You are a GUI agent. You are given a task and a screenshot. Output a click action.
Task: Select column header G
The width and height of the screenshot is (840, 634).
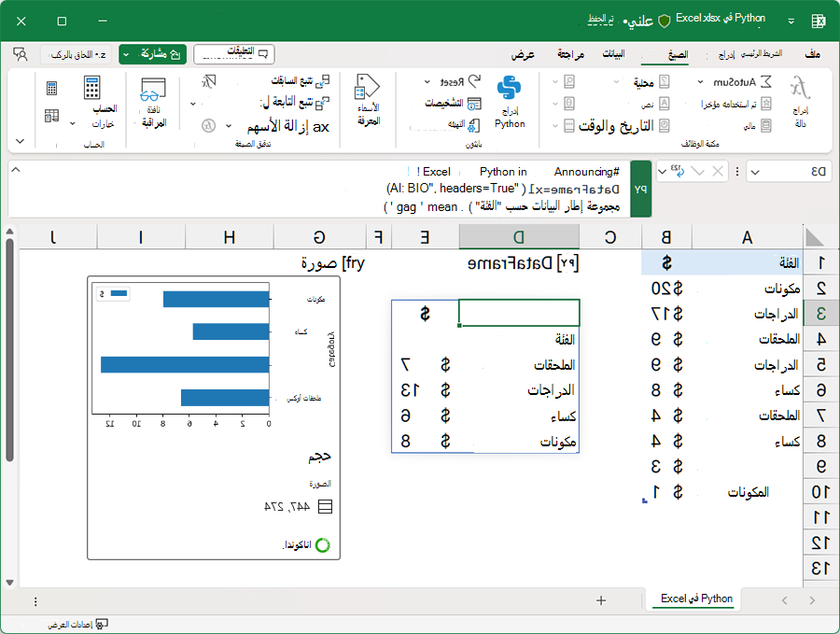tap(319, 237)
